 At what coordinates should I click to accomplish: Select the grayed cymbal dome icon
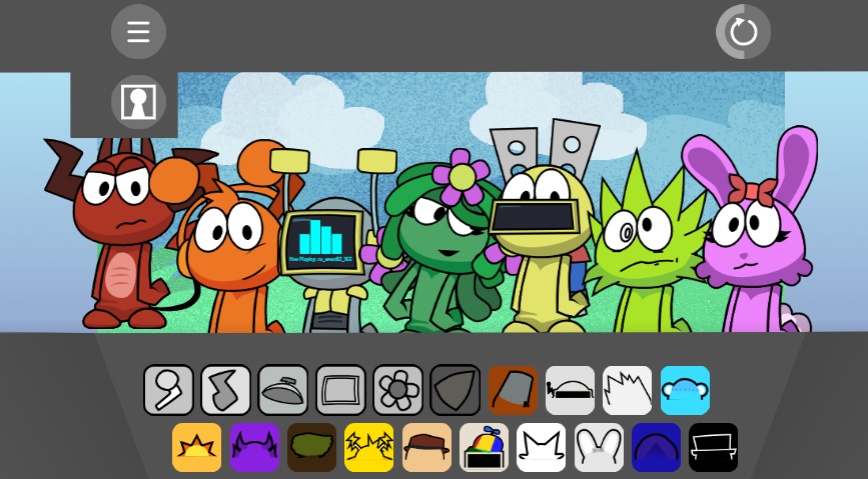pos(283,390)
